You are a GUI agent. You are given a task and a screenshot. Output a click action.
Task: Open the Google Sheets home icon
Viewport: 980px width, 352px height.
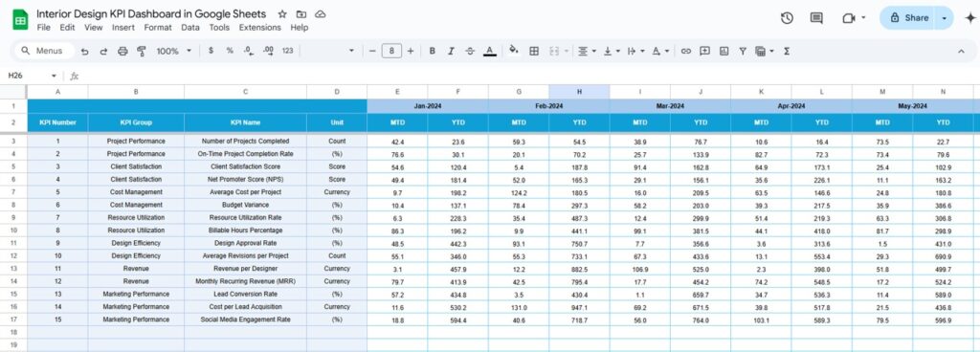click(x=20, y=20)
